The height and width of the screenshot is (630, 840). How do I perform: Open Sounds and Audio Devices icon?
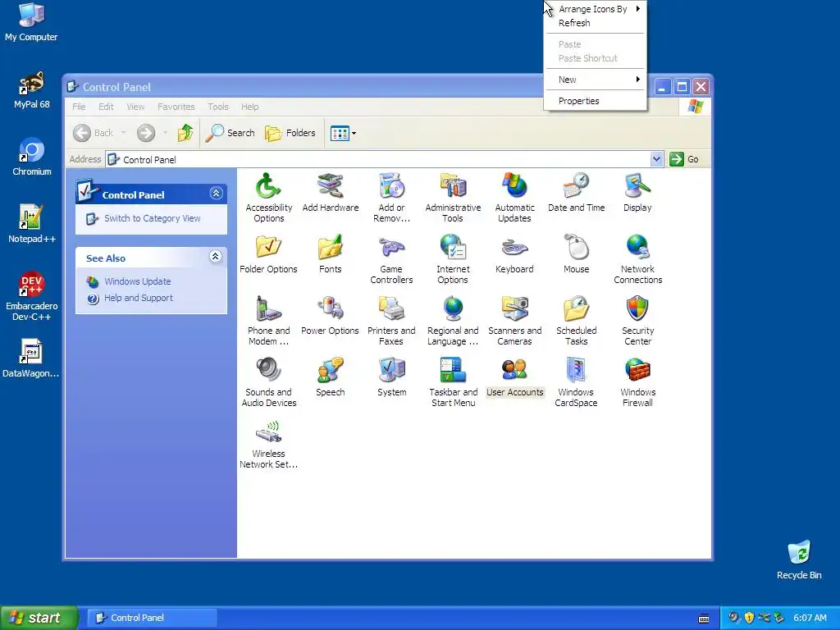268,382
